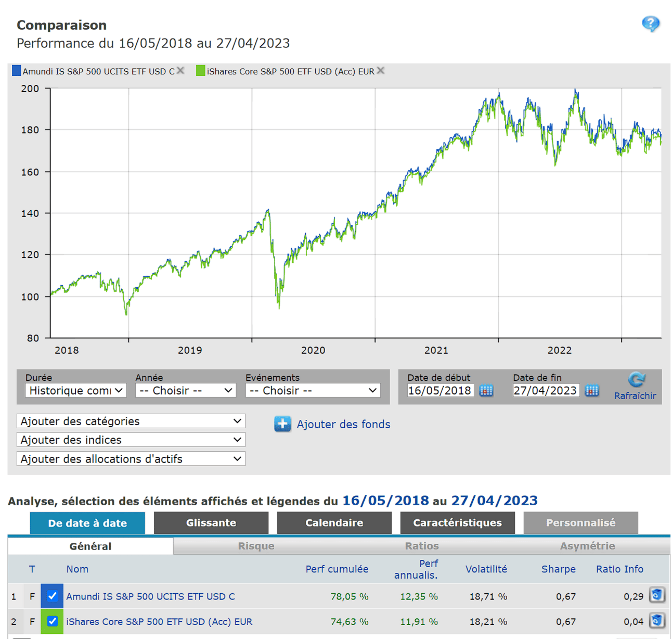Open the Durée dropdown

click(75, 390)
